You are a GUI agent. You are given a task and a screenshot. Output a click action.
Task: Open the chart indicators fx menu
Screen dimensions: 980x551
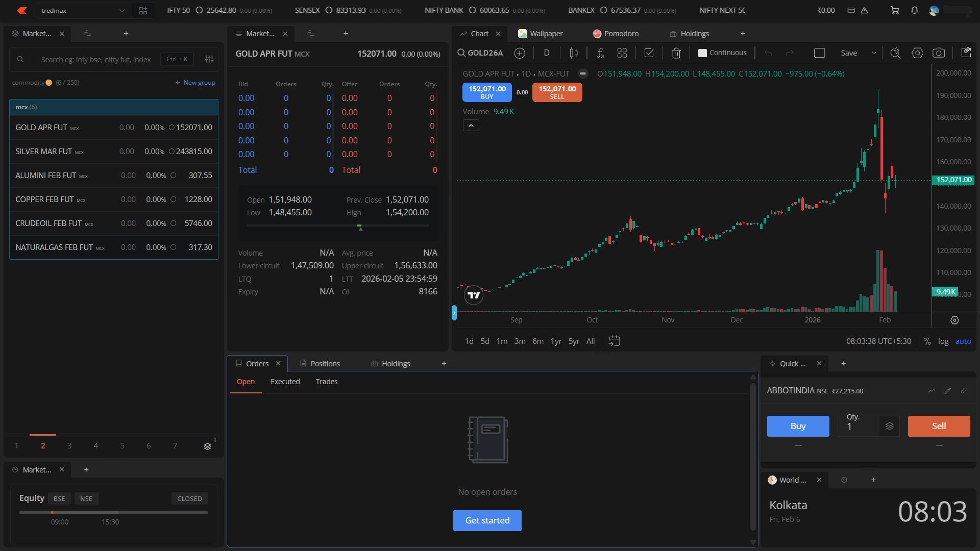point(600,53)
